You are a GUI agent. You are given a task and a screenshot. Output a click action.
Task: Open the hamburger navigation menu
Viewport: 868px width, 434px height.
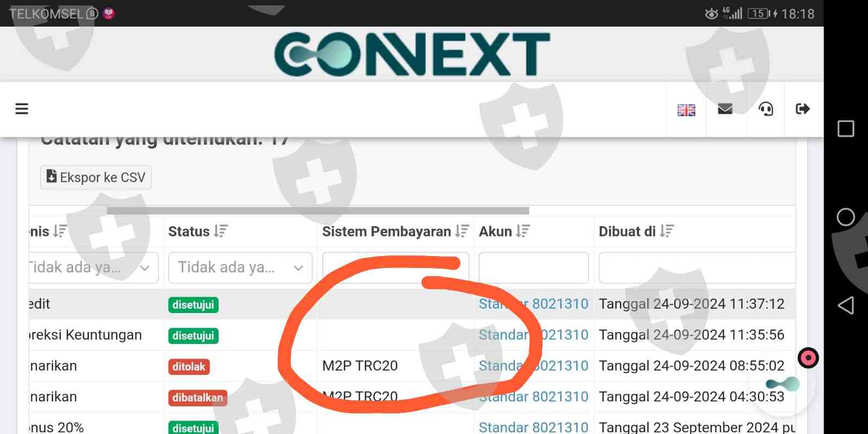tap(22, 109)
